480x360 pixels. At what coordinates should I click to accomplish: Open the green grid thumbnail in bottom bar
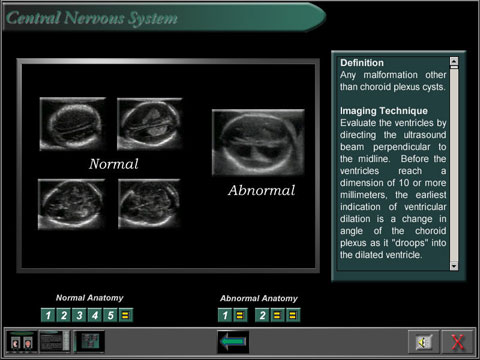(89, 342)
